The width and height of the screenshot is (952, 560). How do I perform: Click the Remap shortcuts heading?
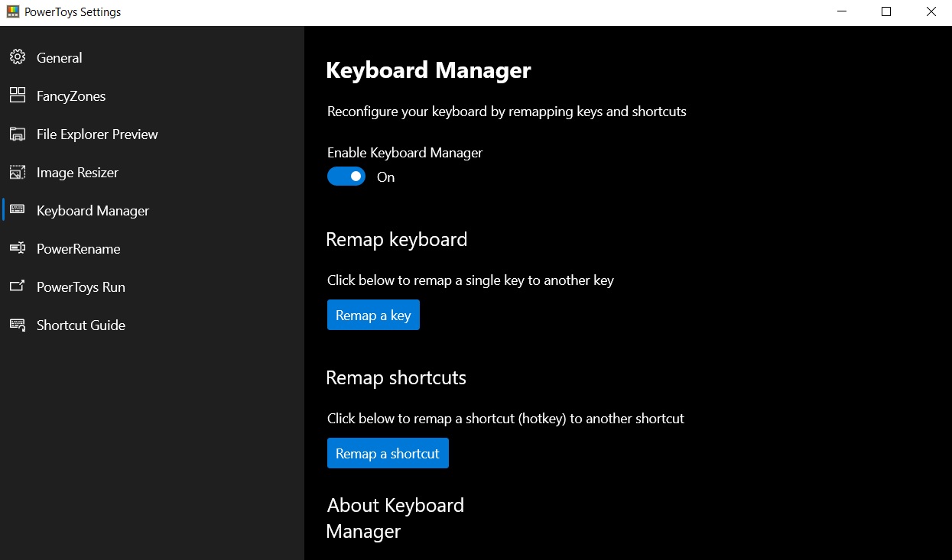(x=396, y=377)
